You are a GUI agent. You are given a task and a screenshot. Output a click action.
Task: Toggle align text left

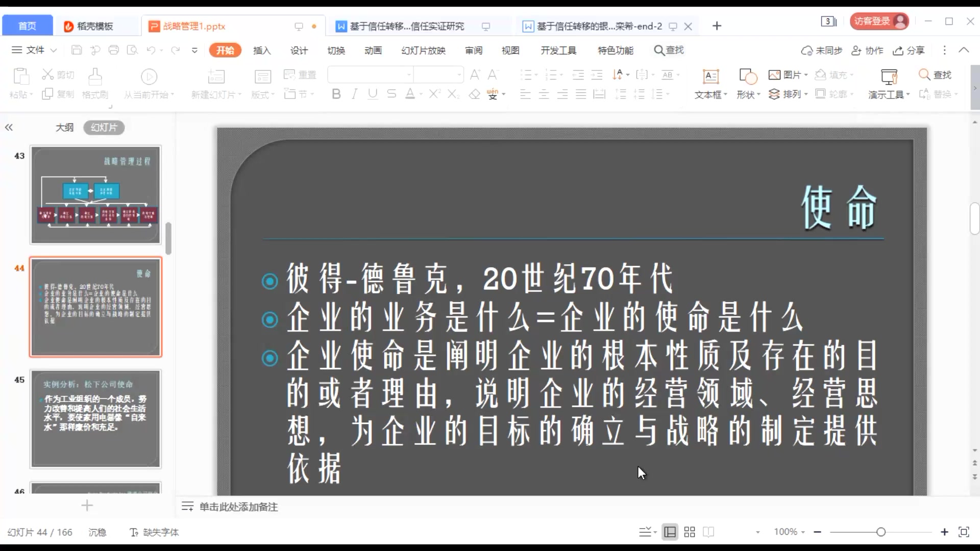(525, 94)
